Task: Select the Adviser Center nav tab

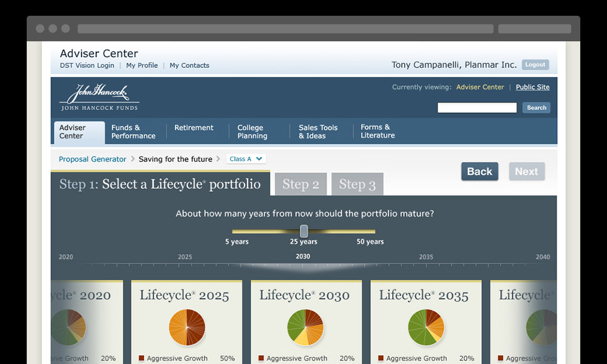Action: point(80,132)
